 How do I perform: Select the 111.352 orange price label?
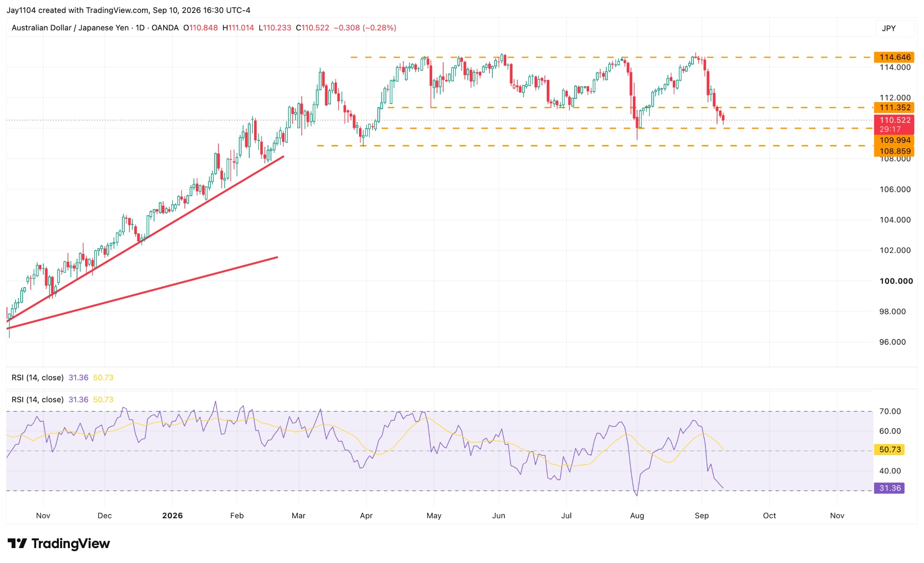point(895,107)
